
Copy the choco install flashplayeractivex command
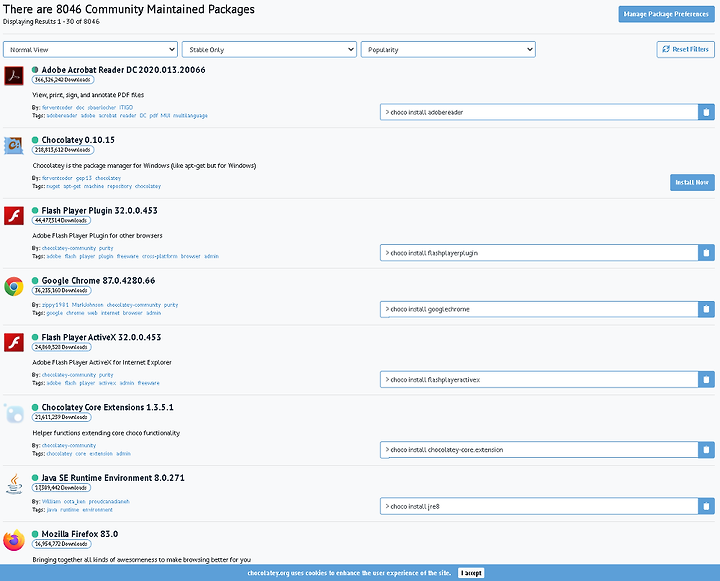706,379
